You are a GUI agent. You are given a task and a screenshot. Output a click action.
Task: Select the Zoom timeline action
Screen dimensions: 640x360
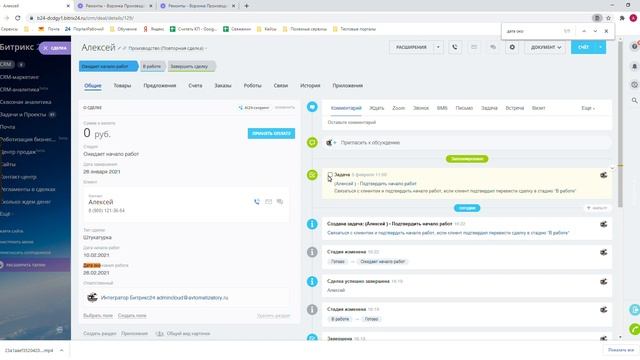tap(398, 108)
